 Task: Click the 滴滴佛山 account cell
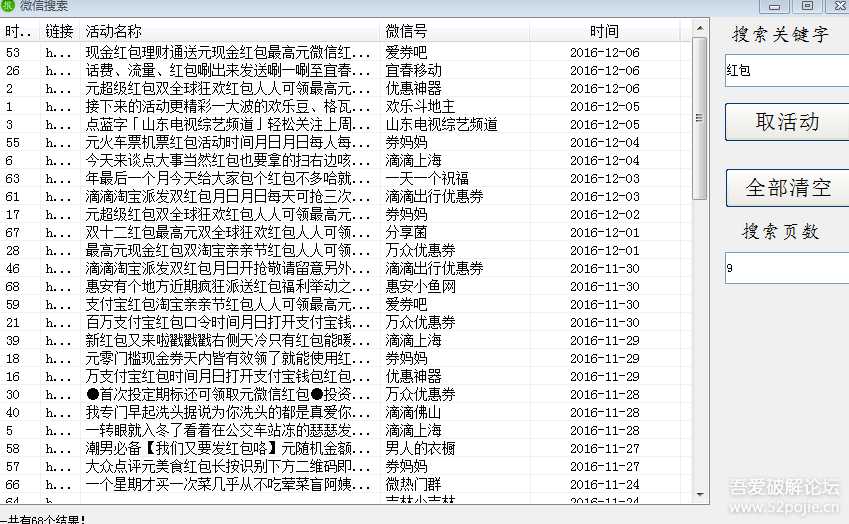click(x=414, y=412)
